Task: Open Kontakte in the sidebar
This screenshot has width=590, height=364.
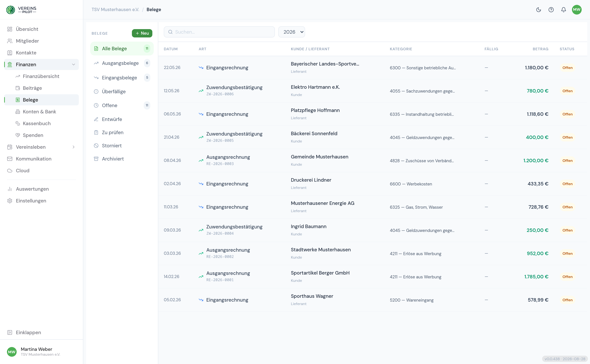Action: (x=41, y=53)
